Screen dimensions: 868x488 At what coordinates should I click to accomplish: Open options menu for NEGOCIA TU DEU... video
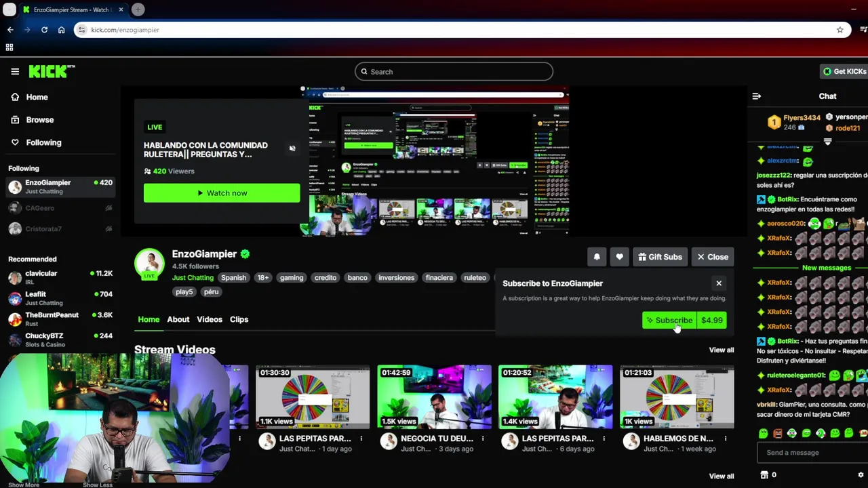(x=483, y=439)
